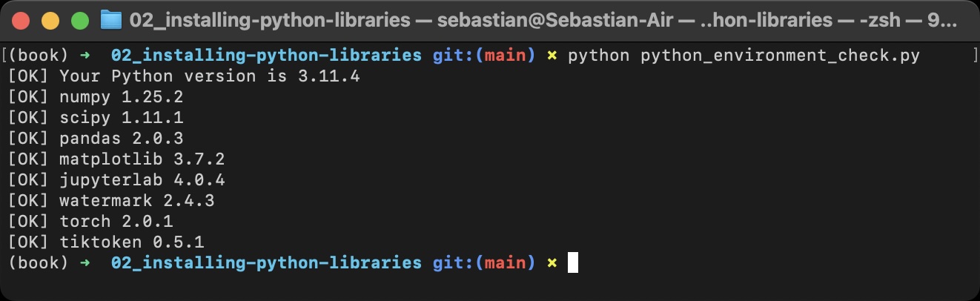Click the blue folder icon in title bar
Image resolution: width=980 pixels, height=301 pixels.
point(110,20)
